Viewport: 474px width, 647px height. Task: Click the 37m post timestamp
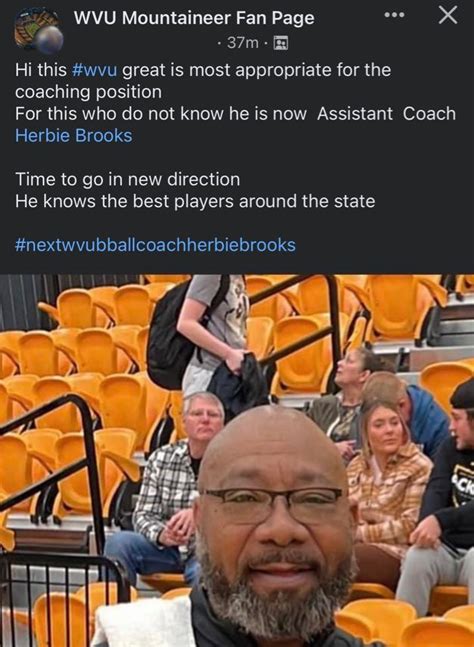pos(243,43)
